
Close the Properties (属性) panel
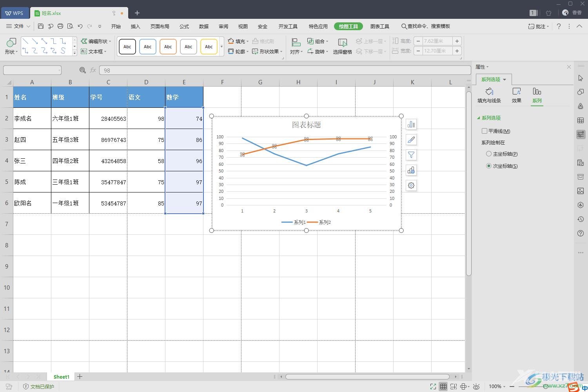click(569, 67)
